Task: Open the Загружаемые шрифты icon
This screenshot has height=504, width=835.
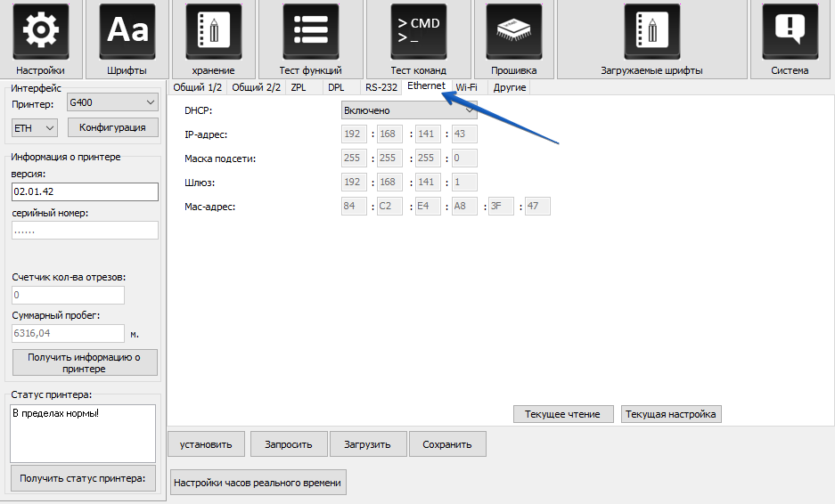Action: click(x=651, y=32)
